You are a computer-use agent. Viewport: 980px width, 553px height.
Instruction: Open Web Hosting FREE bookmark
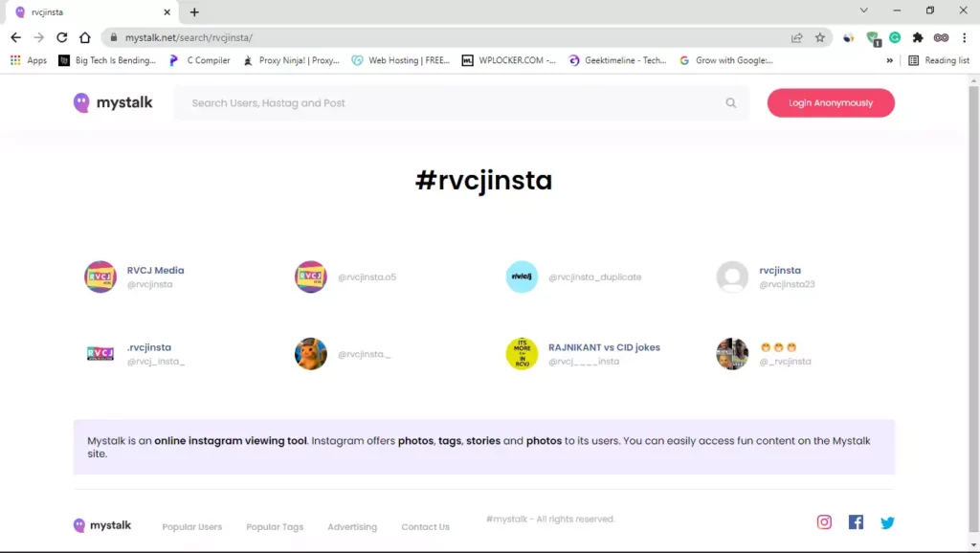point(401,60)
